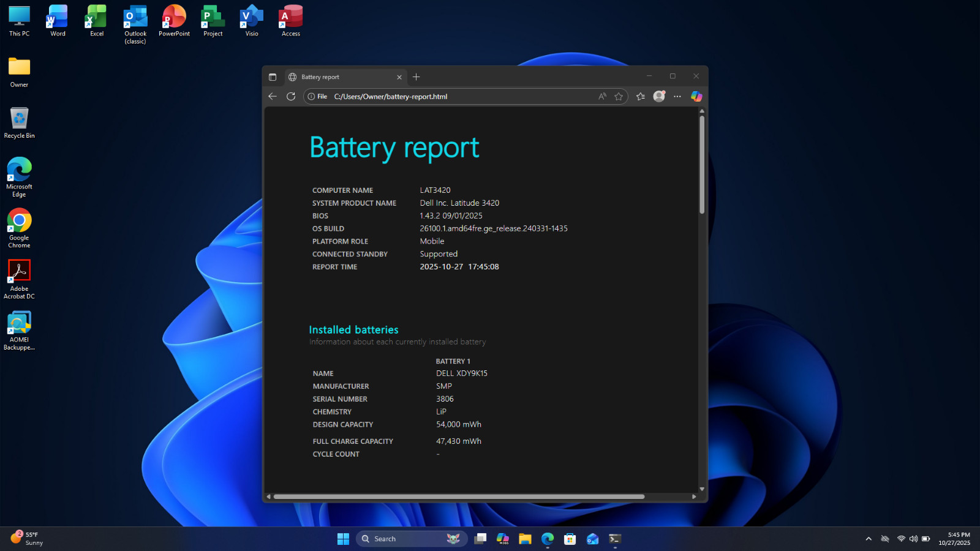The image size is (980, 551).
Task: Select the Recycle Bin desktop icon
Action: 19,123
